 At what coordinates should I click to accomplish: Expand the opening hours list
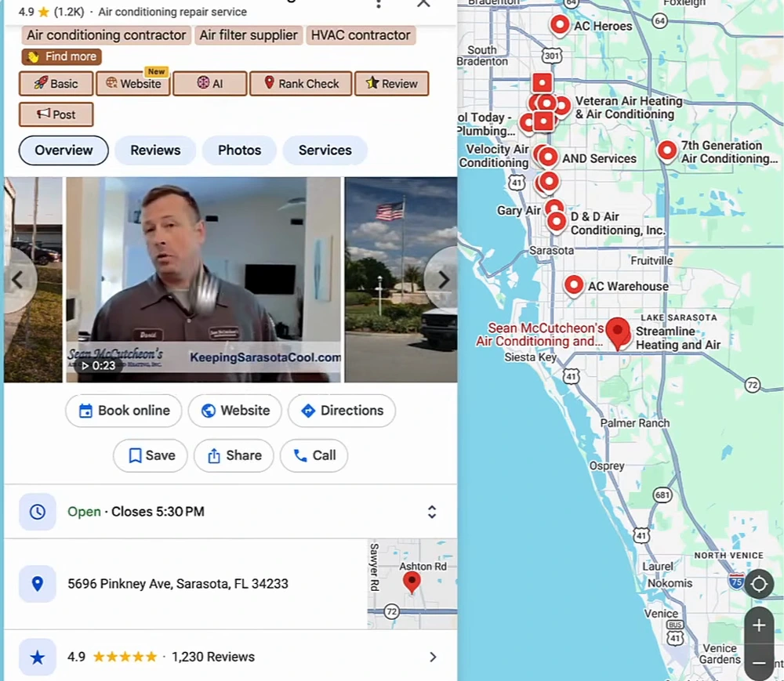point(432,512)
